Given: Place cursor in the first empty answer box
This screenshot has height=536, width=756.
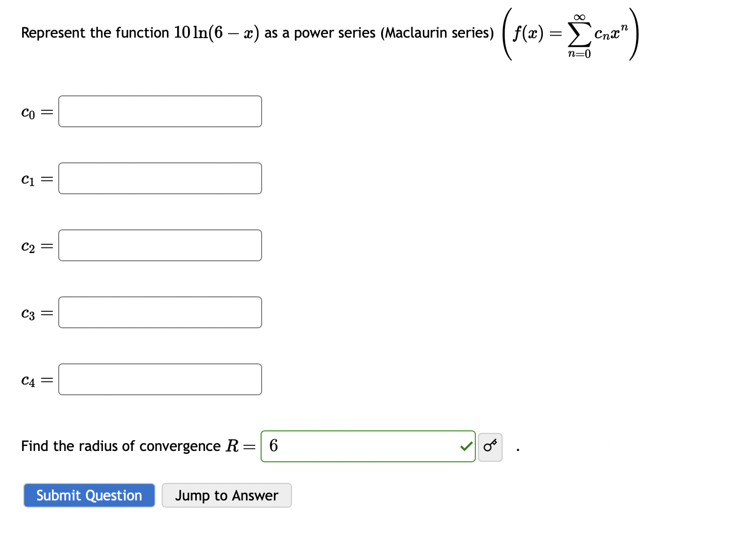Looking at the screenshot, I should [160, 111].
